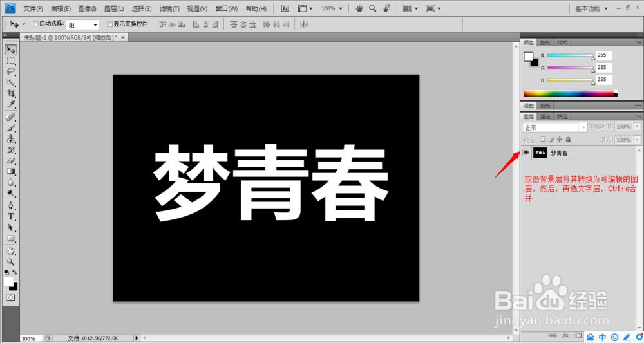This screenshot has width=644, height=343.
Task: Select the Magic Wand tool
Action: pyautogui.click(x=11, y=82)
